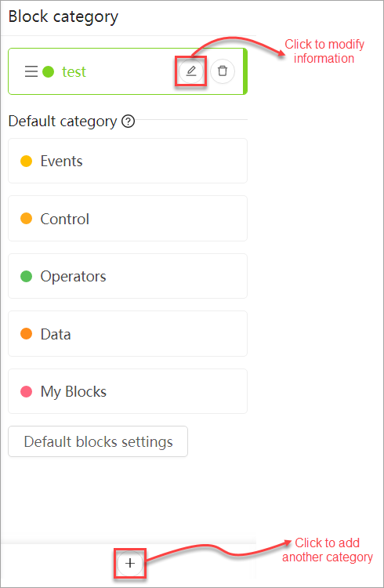Select the Data category
The width and height of the screenshot is (384, 588).
[x=128, y=334]
